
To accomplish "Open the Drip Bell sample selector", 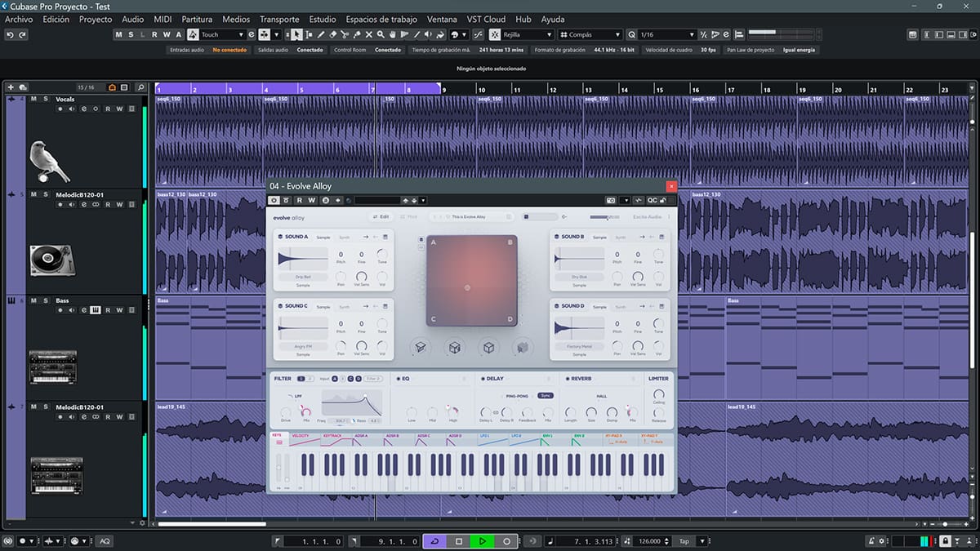I will [x=303, y=278].
